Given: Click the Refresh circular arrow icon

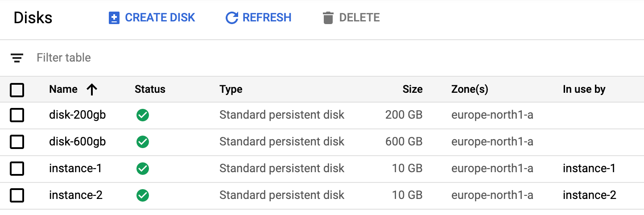Looking at the screenshot, I should 232,18.
